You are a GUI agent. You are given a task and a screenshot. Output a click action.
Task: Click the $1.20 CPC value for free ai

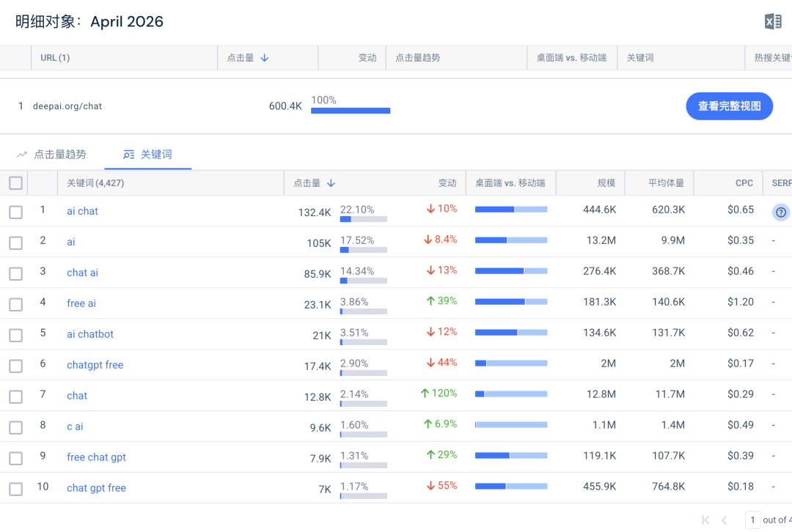(741, 302)
